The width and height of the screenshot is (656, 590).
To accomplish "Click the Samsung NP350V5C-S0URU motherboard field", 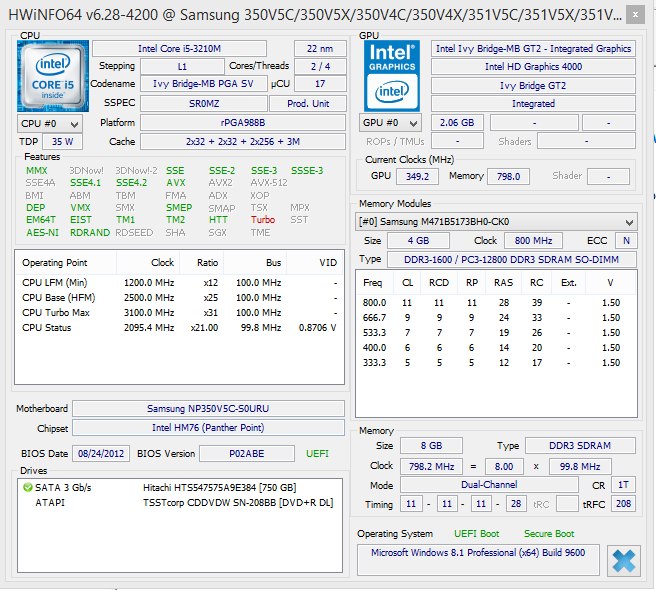I will 208,408.
